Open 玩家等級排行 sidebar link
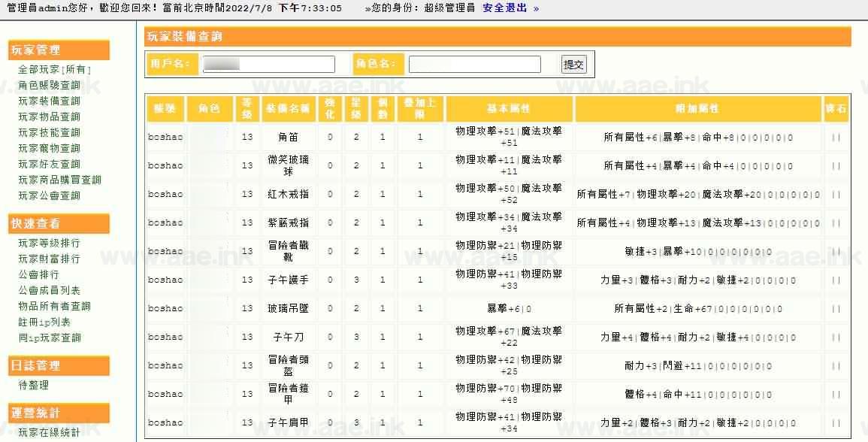868x442 pixels. [x=50, y=243]
